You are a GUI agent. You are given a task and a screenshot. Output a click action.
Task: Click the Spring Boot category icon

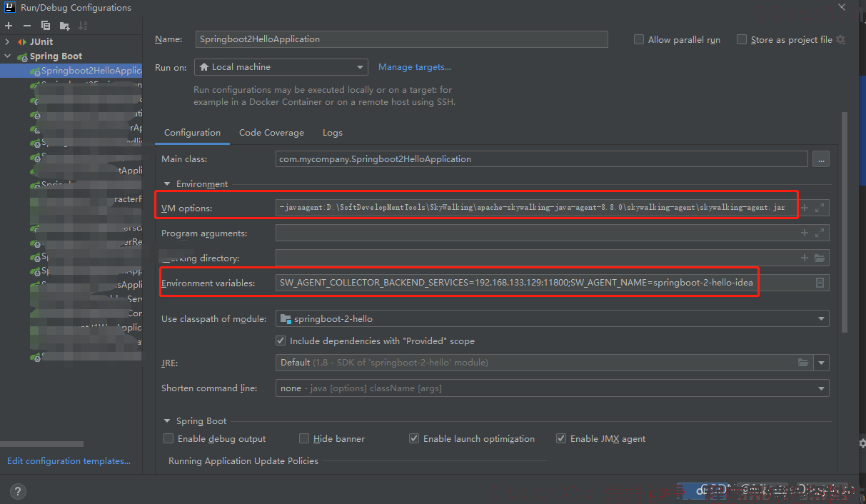click(x=22, y=56)
